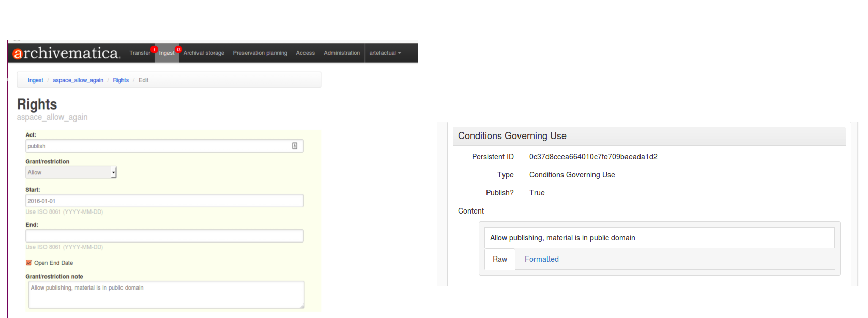
Task: Click into the Start date field
Action: [164, 201]
